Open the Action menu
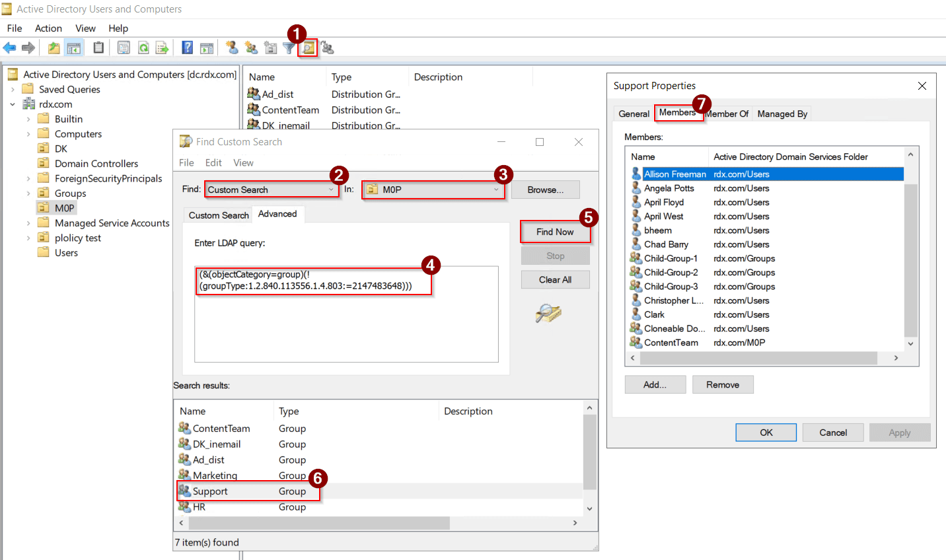This screenshot has width=946, height=560. pyautogui.click(x=48, y=28)
